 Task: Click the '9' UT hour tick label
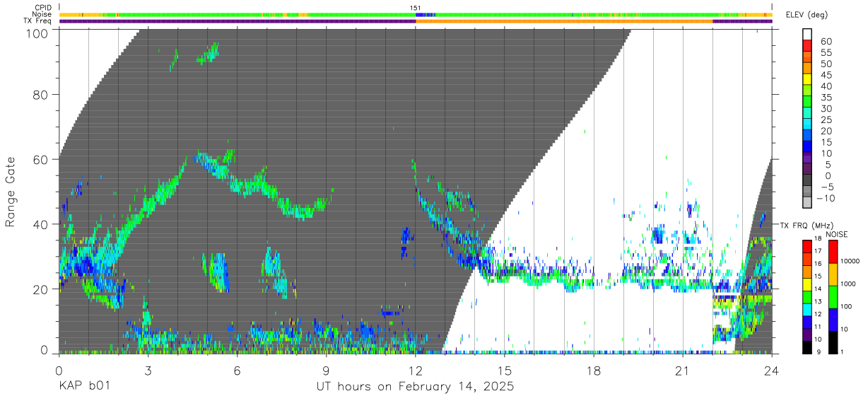coord(326,371)
